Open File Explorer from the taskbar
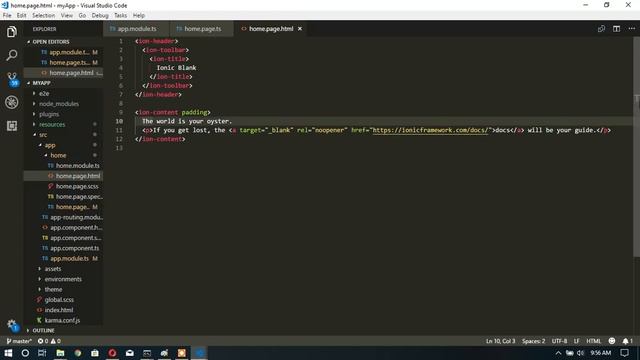 coord(60,353)
